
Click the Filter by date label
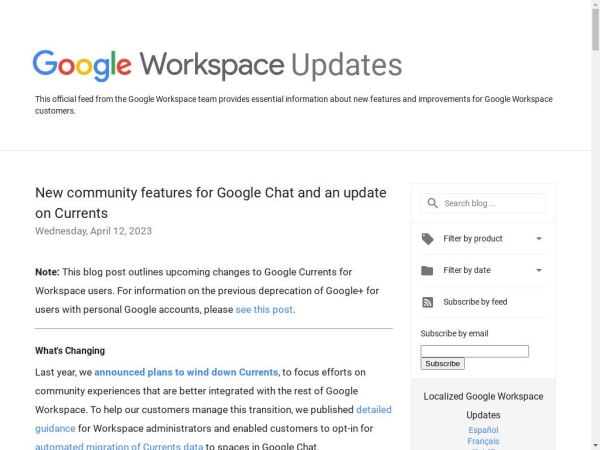(x=467, y=271)
